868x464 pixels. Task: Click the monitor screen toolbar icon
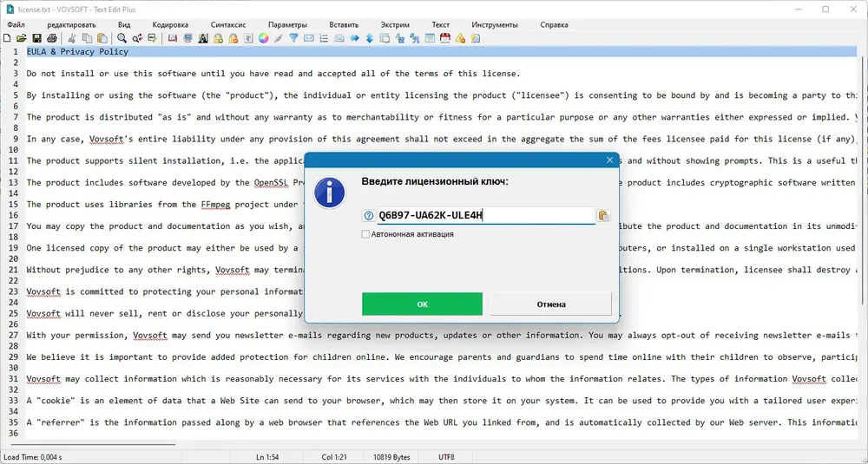(187, 38)
